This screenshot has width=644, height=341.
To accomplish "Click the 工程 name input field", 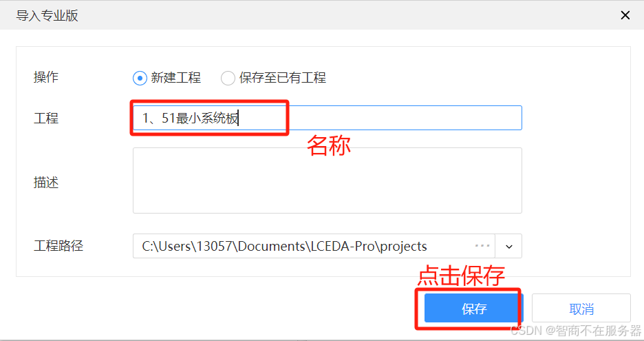I will point(328,118).
